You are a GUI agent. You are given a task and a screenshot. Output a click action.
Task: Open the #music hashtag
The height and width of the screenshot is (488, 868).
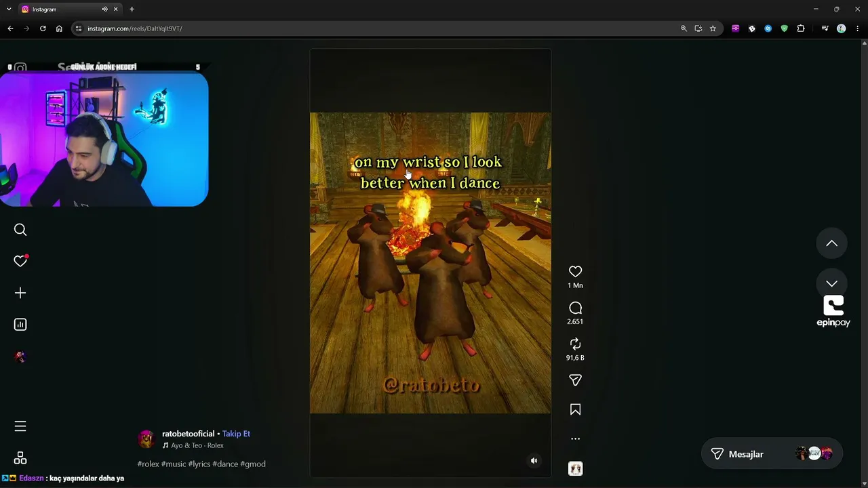tap(174, 464)
